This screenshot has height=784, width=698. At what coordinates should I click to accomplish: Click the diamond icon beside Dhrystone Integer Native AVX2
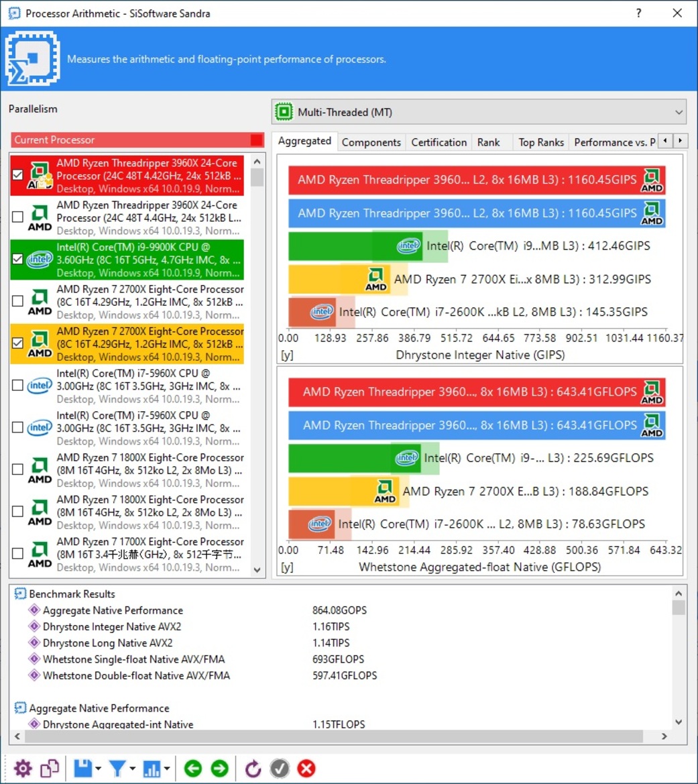coord(34,626)
